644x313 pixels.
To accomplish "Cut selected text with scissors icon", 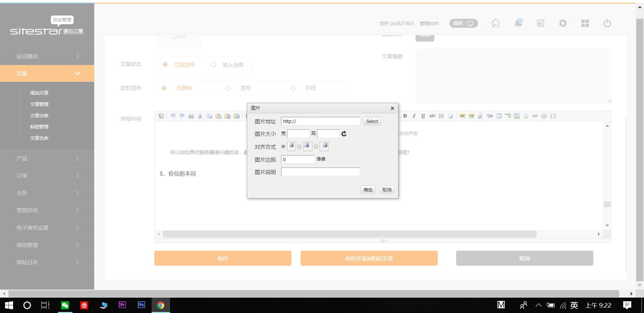I will (x=200, y=116).
